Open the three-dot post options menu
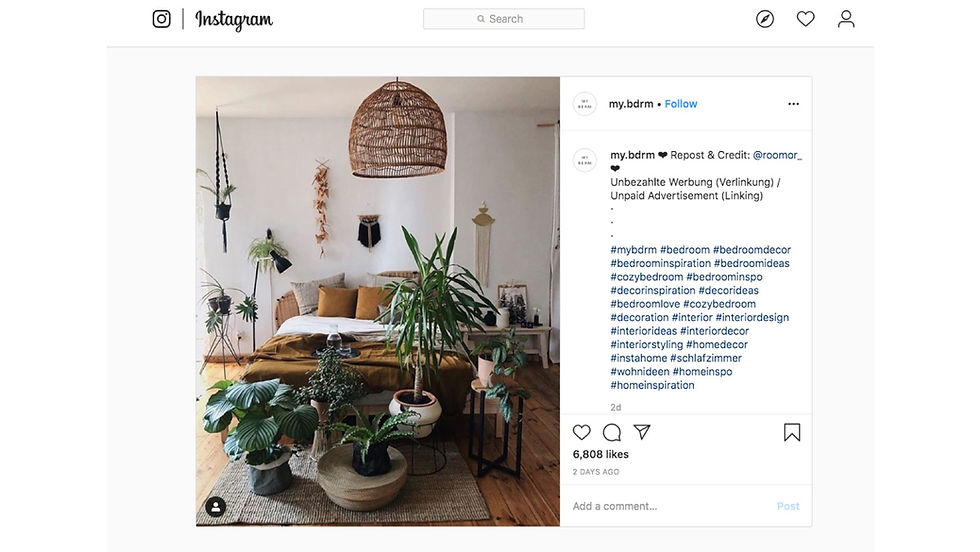980x552 pixels. point(793,104)
